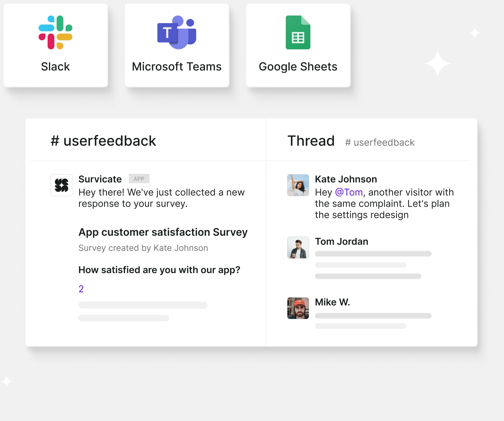Click the Slack logo icon

[x=55, y=32]
